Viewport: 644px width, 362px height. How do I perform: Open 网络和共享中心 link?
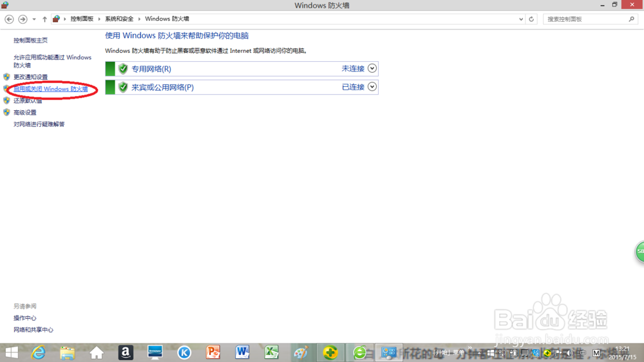[x=33, y=330]
